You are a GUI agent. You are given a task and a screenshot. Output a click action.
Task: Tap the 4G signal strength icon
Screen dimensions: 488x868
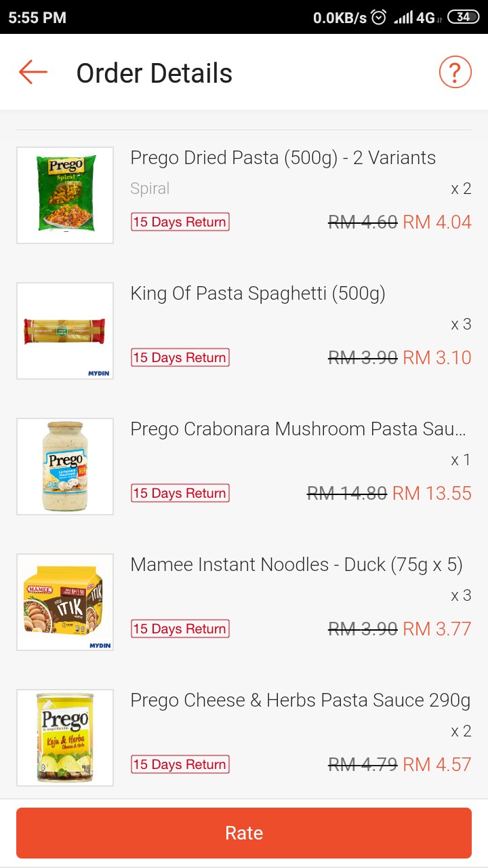413,17
